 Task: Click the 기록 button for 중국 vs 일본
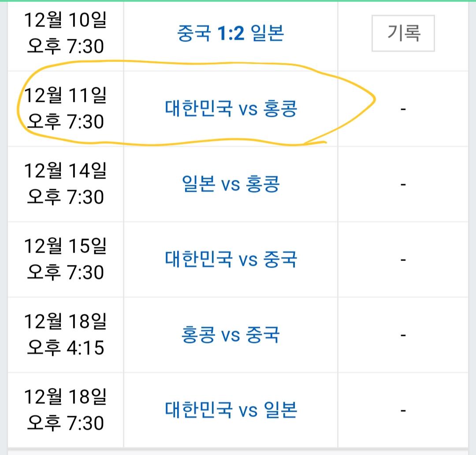(403, 33)
